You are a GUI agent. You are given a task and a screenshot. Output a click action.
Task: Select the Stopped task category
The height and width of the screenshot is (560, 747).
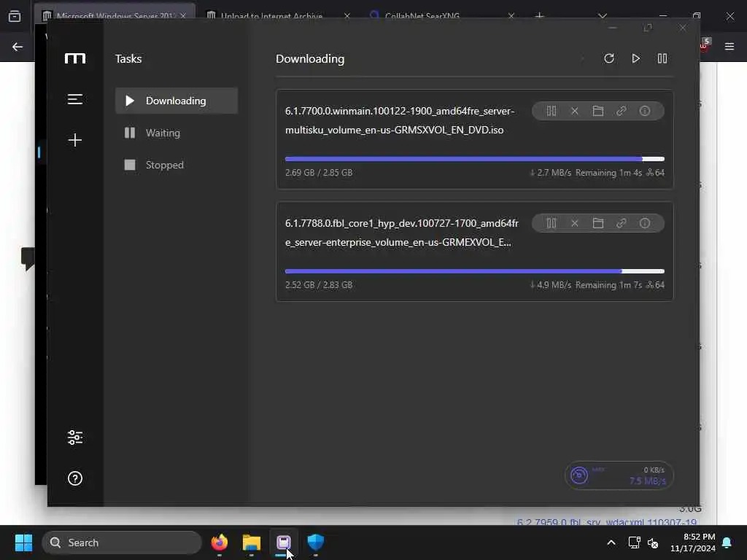tap(177, 165)
